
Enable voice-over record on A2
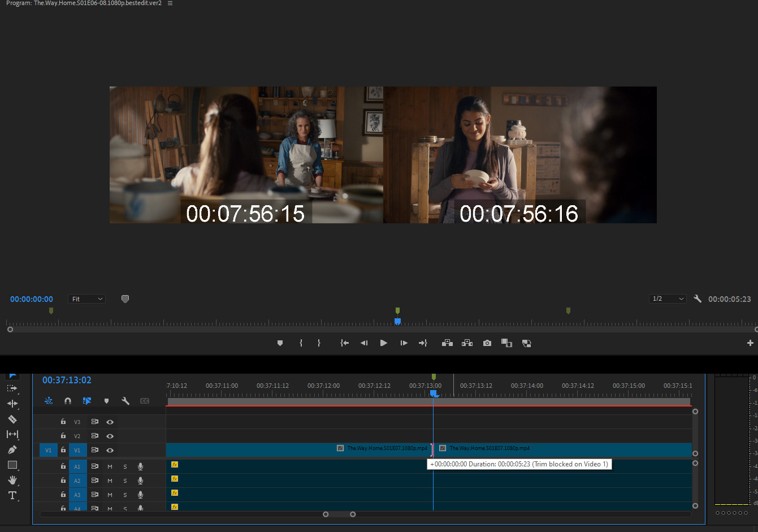[140, 481]
